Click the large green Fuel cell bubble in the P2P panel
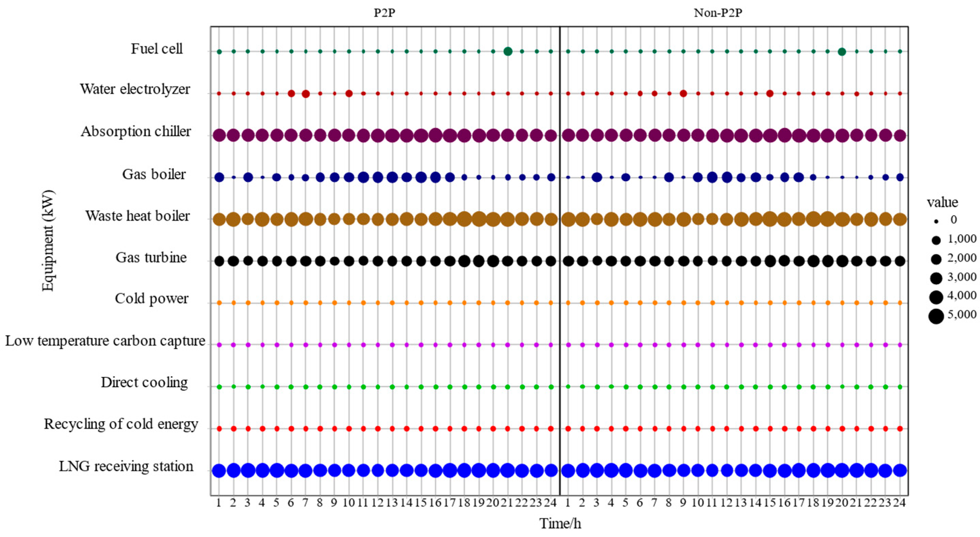 pos(507,51)
